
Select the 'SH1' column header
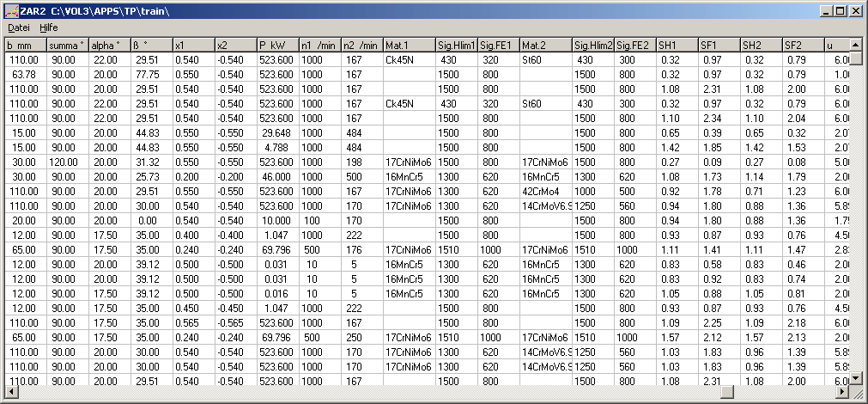click(677, 45)
